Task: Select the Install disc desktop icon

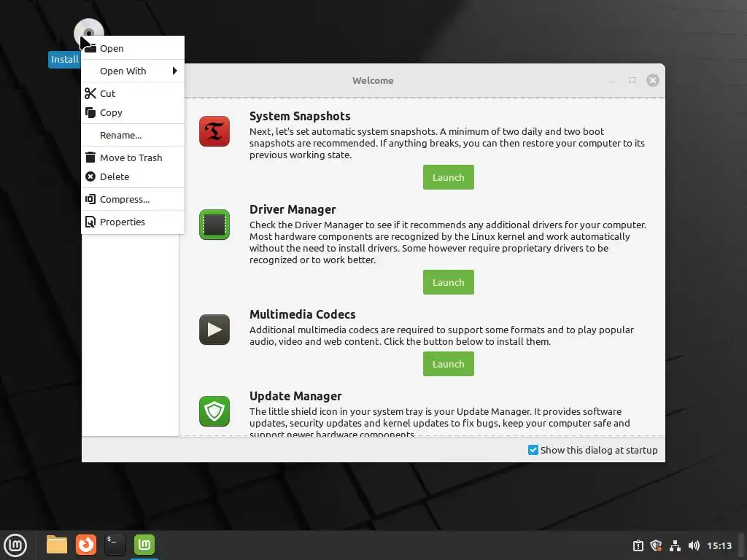Action: point(88,34)
